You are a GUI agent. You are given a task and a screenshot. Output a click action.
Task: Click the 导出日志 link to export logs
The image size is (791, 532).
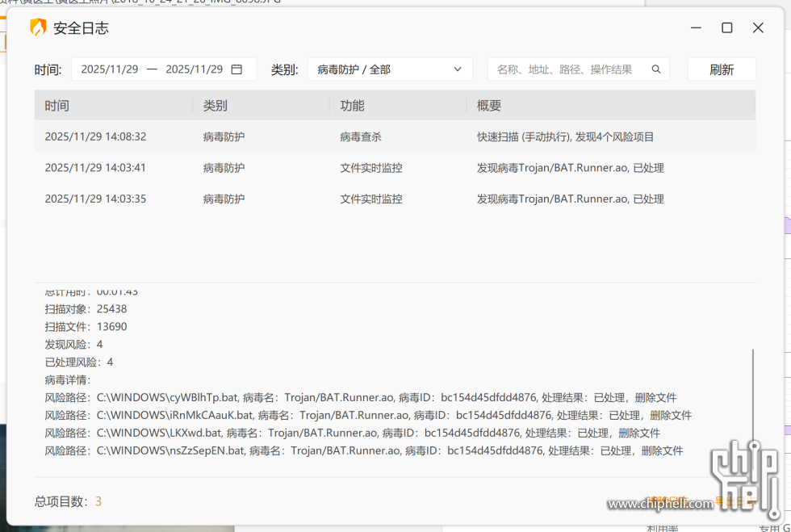point(735,500)
